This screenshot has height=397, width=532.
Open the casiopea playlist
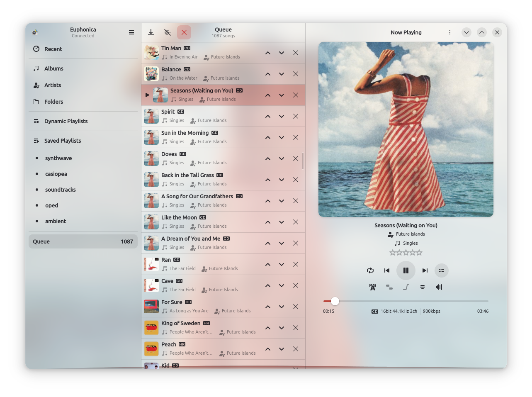[x=83, y=174]
